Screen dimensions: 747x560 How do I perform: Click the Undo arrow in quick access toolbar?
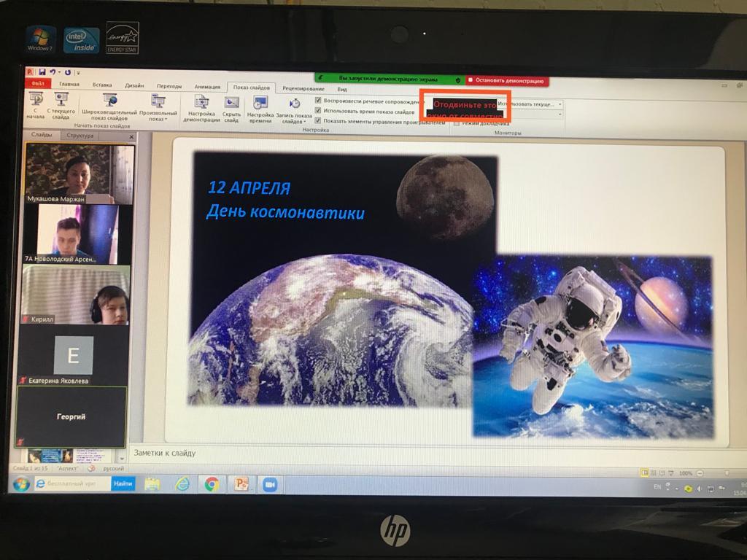tap(53, 72)
